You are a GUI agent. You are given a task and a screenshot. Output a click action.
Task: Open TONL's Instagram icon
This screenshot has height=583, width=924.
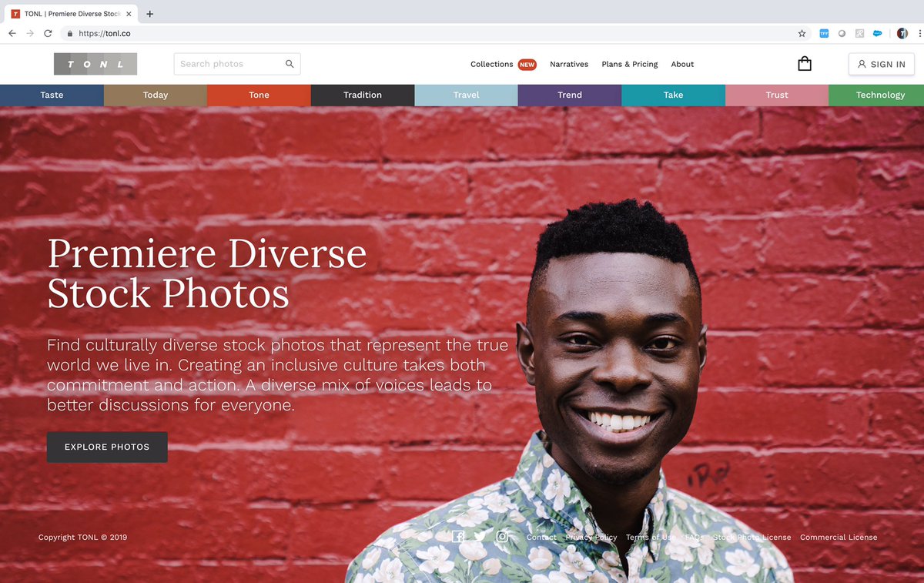pyautogui.click(x=502, y=537)
